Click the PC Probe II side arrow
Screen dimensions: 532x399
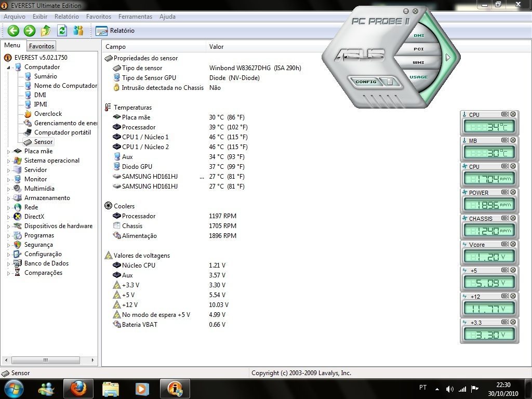448,57
